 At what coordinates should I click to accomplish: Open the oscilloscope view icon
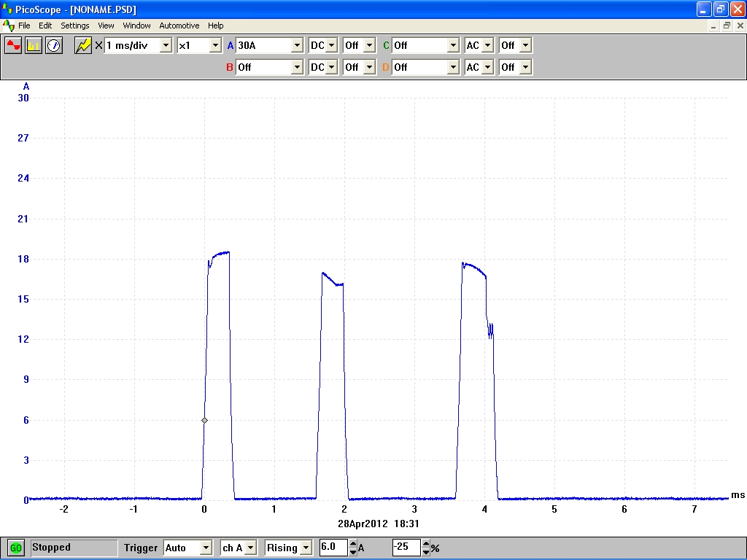click(14, 45)
